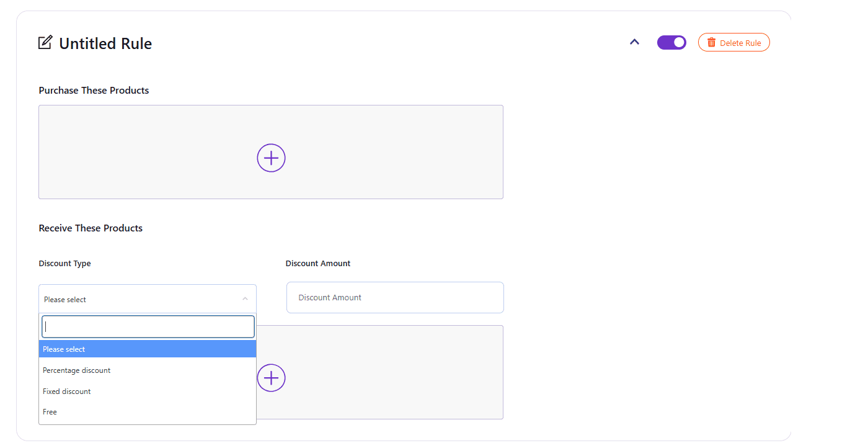Click the Delete Rule button
Screen dimensions: 868x443
coord(734,42)
